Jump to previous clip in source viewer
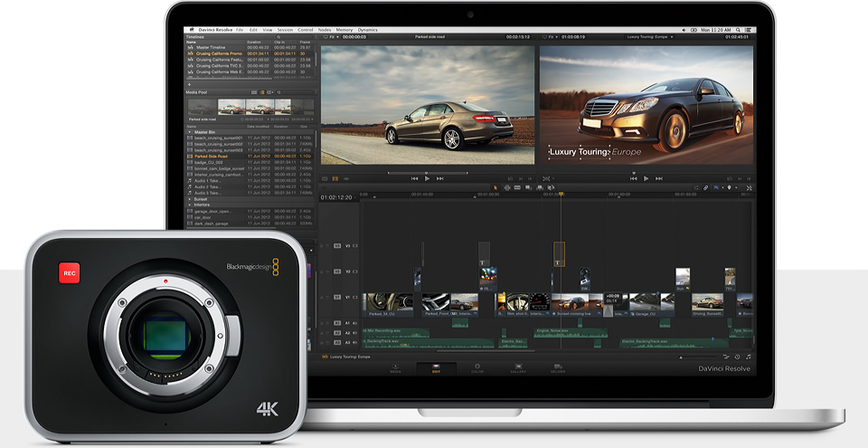The image size is (868, 448). click(x=415, y=178)
